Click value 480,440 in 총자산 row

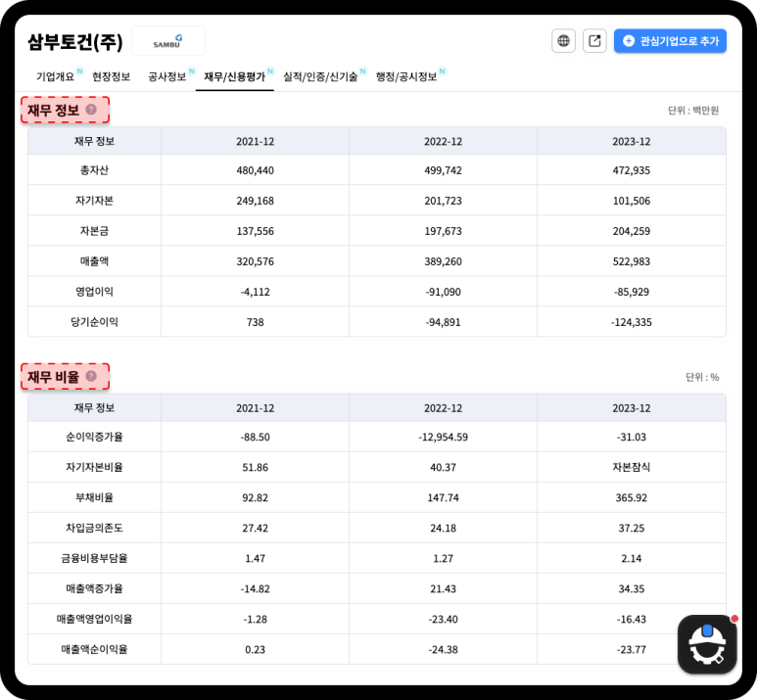pos(255,170)
